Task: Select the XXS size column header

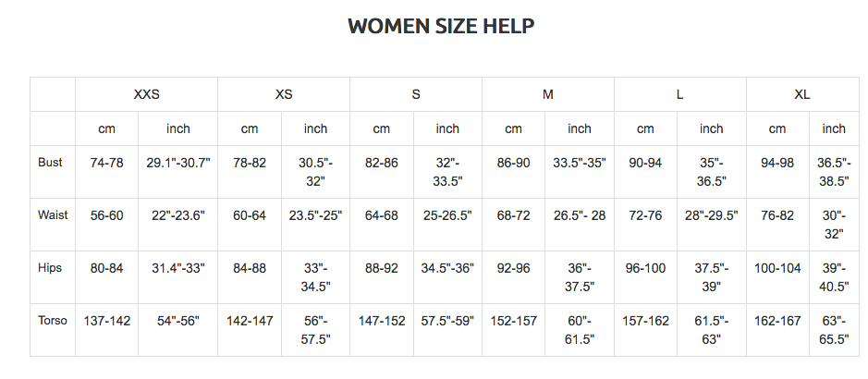Action: pyautogui.click(x=147, y=94)
